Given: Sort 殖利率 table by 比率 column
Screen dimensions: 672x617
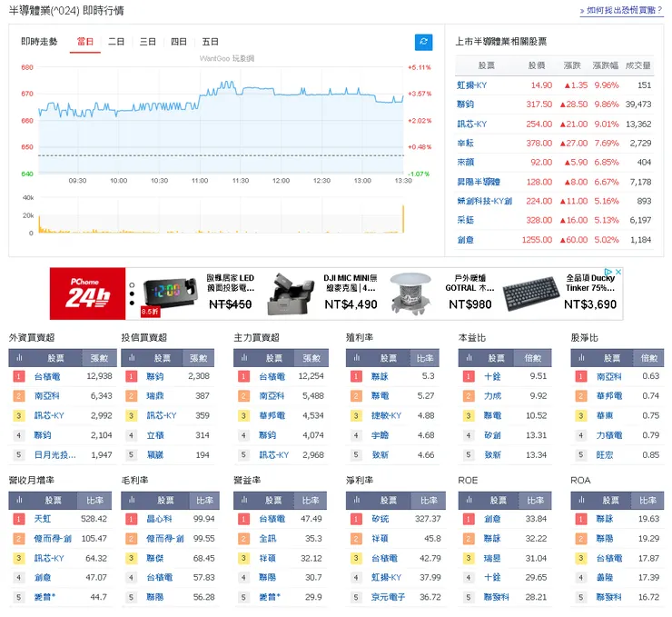Looking at the screenshot, I should point(425,358).
